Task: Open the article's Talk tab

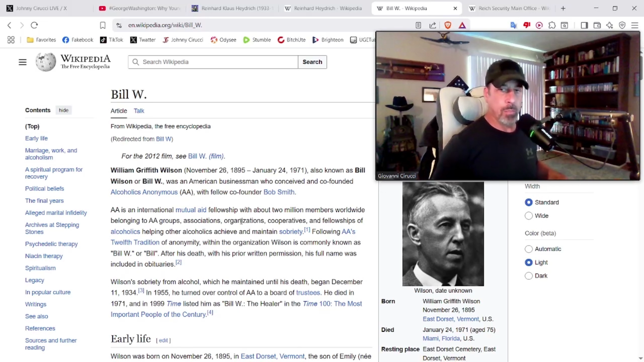Action: coord(139,111)
